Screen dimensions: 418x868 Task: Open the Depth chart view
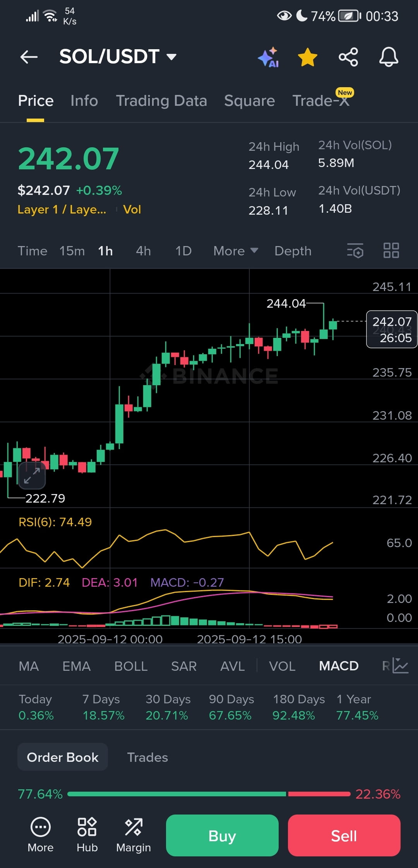pyautogui.click(x=293, y=251)
